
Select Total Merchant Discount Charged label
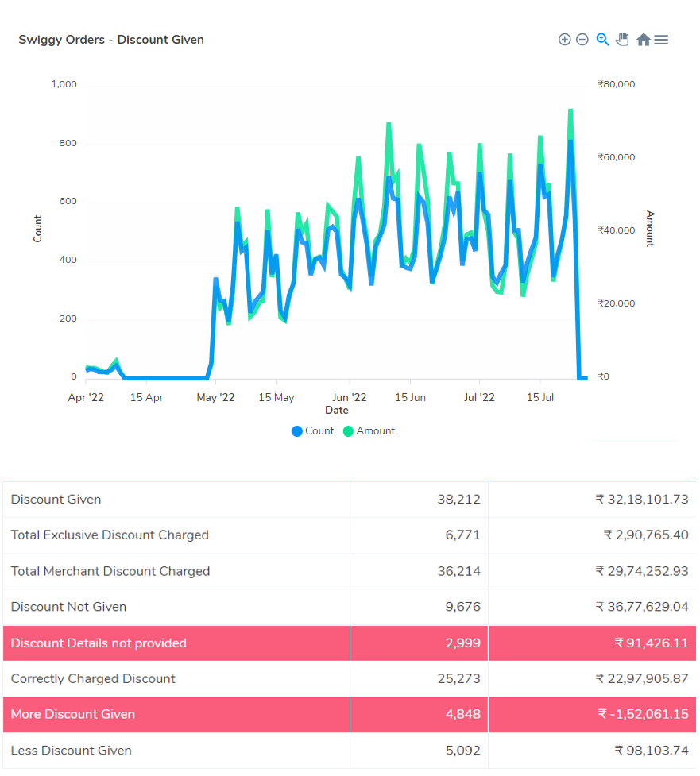(x=110, y=571)
